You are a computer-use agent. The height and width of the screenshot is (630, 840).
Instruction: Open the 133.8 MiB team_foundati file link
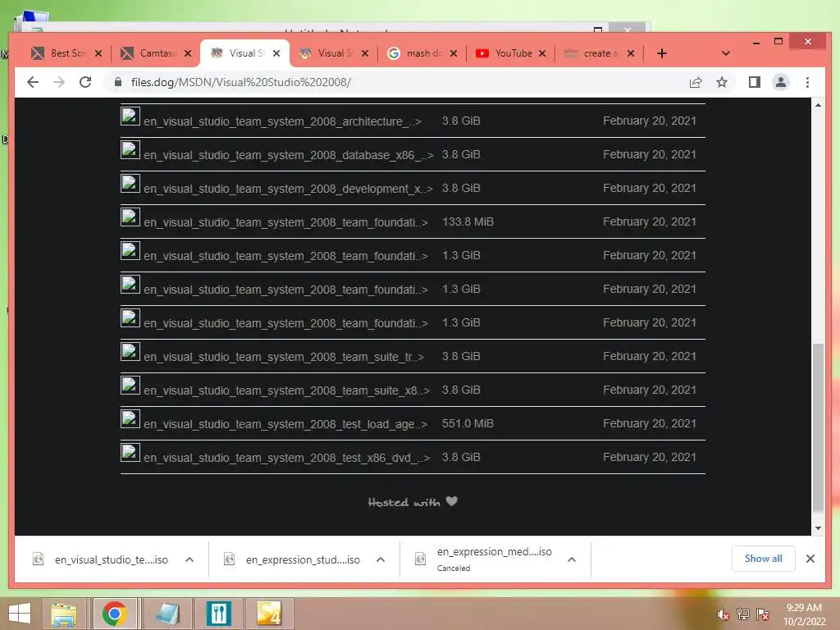click(x=285, y=222)
